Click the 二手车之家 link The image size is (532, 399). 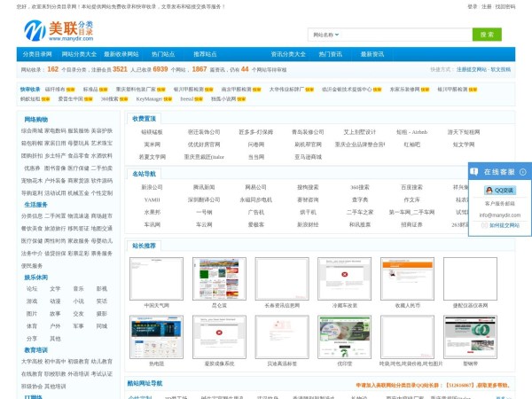pos(360,213)
